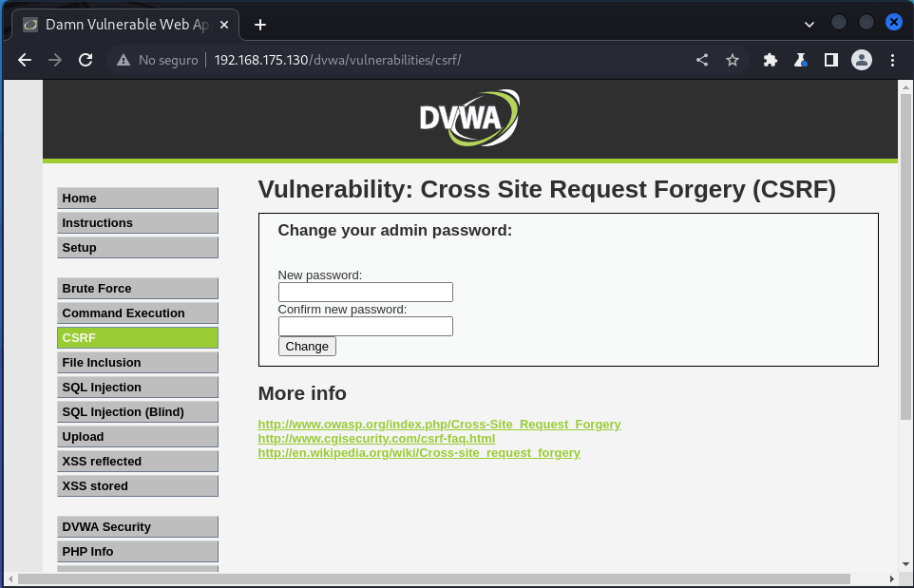Click the Vulnerability CSRF page title
Image resolution: width=914 pixels, height=588 pixels.
click(x=546, y=189)
